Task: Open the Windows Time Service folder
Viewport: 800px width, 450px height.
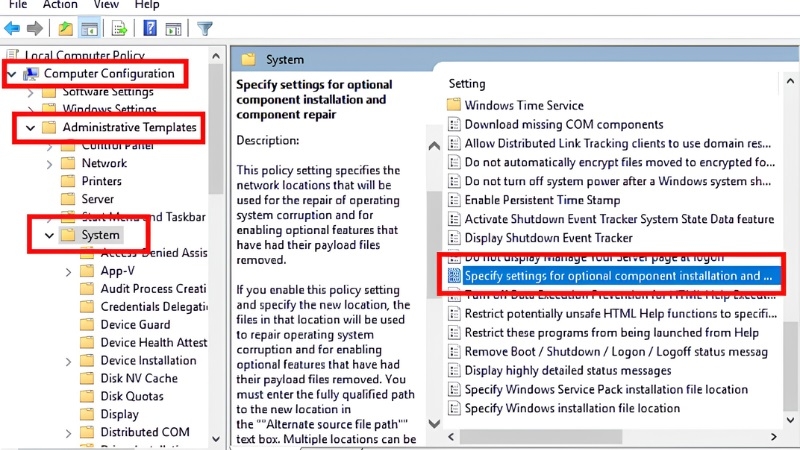Action: coord(524,105)
